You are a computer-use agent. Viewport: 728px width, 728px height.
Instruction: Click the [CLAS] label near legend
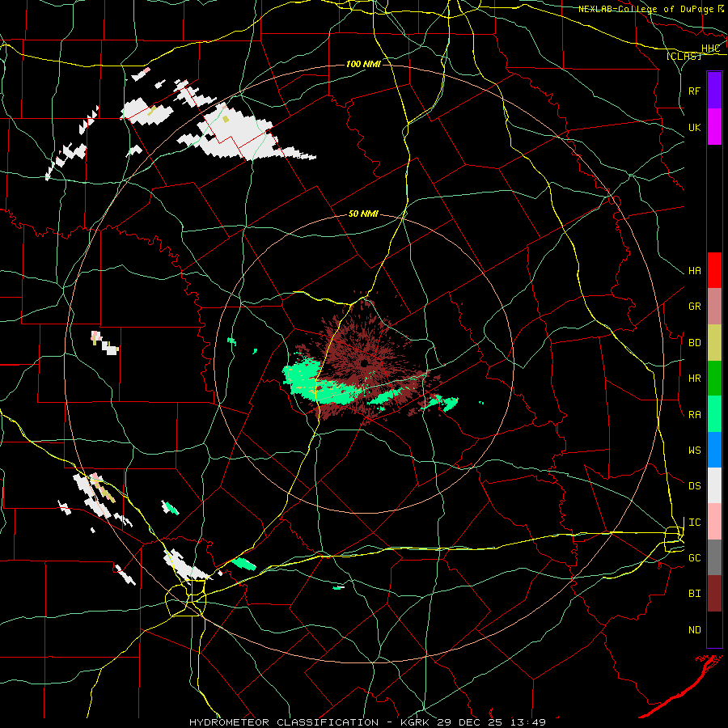tap(684, 56)
